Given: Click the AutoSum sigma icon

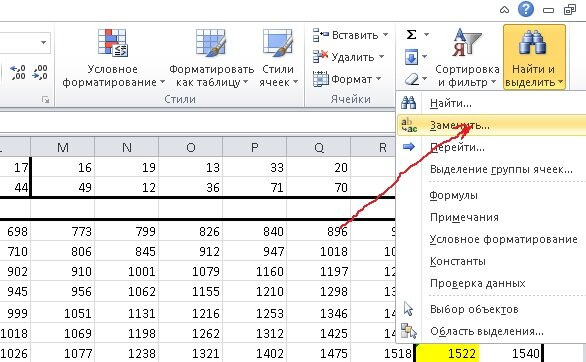Looking at the screenshot, I should tap(411, 35).
